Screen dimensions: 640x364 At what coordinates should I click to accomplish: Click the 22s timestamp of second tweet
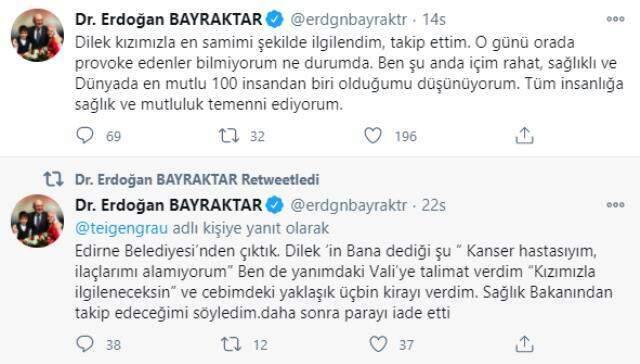433,205
